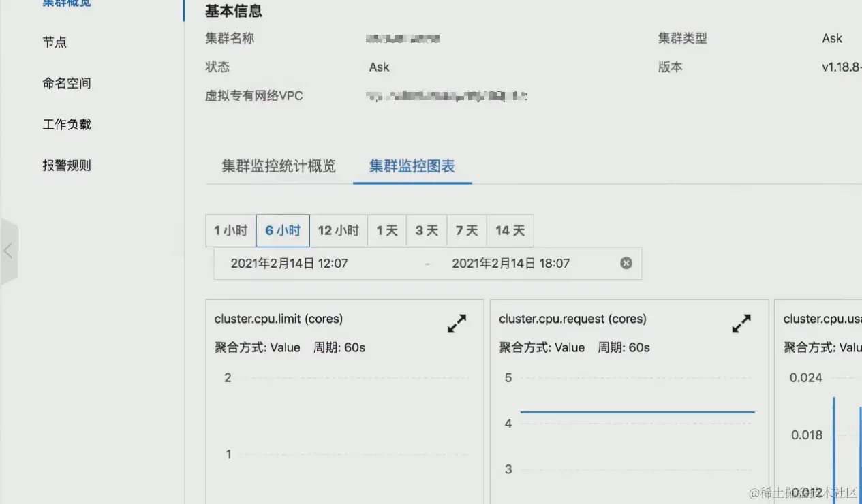
Task: Switch to the 集群监控统计概览 tab
Action: [x=279, y=166]
